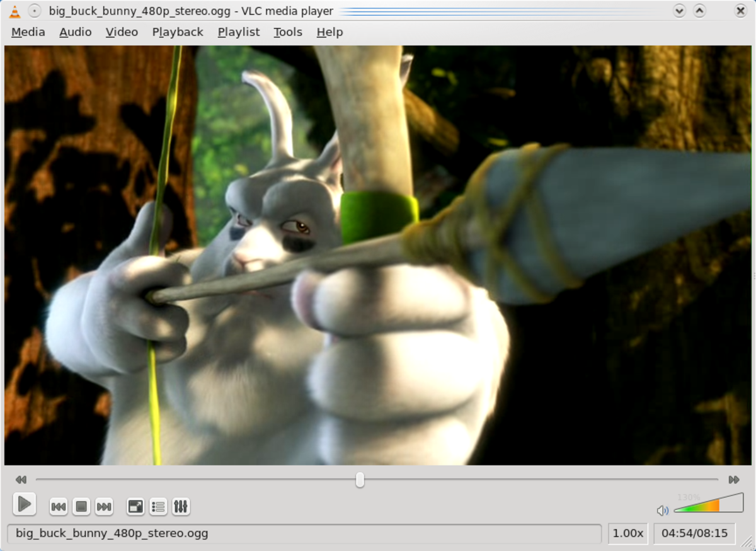The width and height of the screenshot is (756, 551).
Task: Open the Playback menu
Action: point(178,32)
